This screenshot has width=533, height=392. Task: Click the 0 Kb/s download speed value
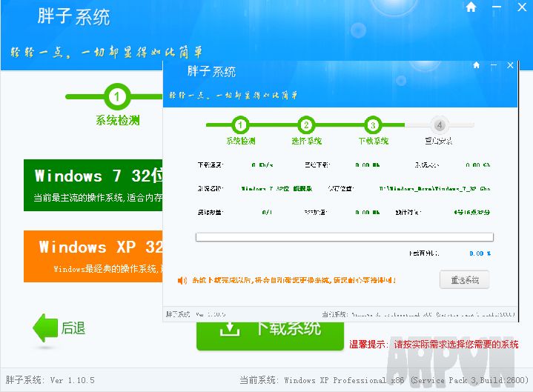click(262, 165)
